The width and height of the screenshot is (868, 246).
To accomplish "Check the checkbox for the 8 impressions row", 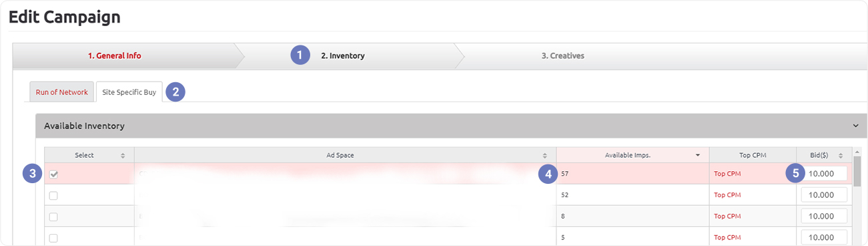I will tap(53, 217).
